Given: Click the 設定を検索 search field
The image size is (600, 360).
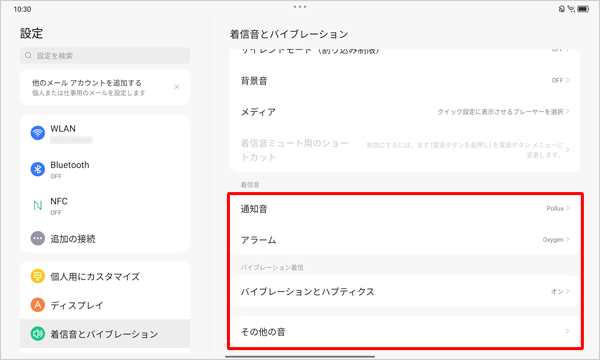Looking at the screenshot, I should 105,55.
